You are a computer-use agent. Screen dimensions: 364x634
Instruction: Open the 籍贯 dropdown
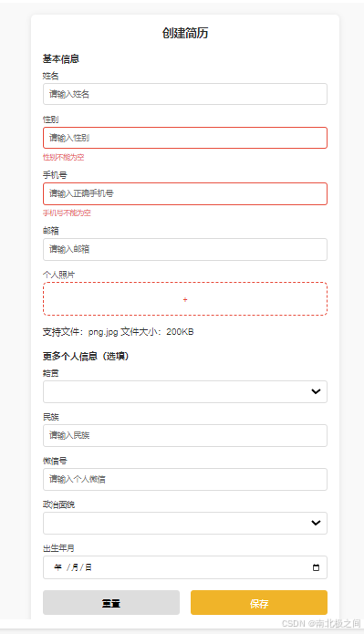[185, 391]
